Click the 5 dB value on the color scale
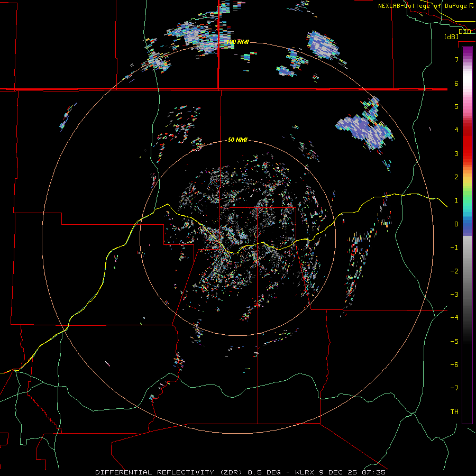476x476 pixels. (x=456, y=106)
